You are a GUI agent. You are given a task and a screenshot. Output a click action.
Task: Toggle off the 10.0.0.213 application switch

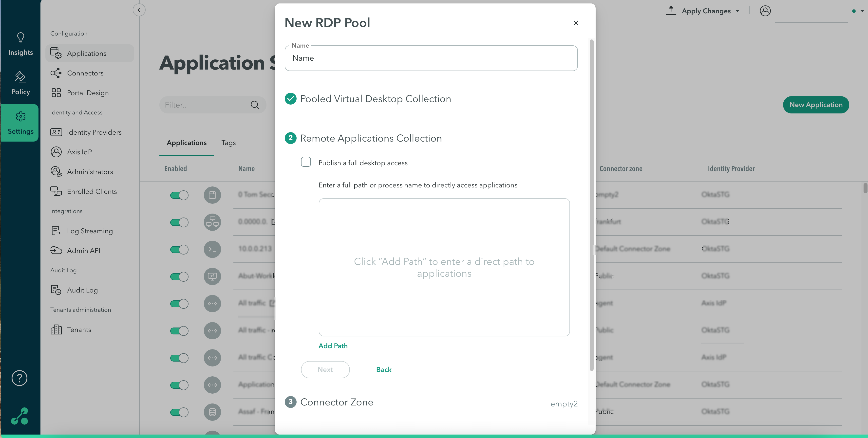179,250
